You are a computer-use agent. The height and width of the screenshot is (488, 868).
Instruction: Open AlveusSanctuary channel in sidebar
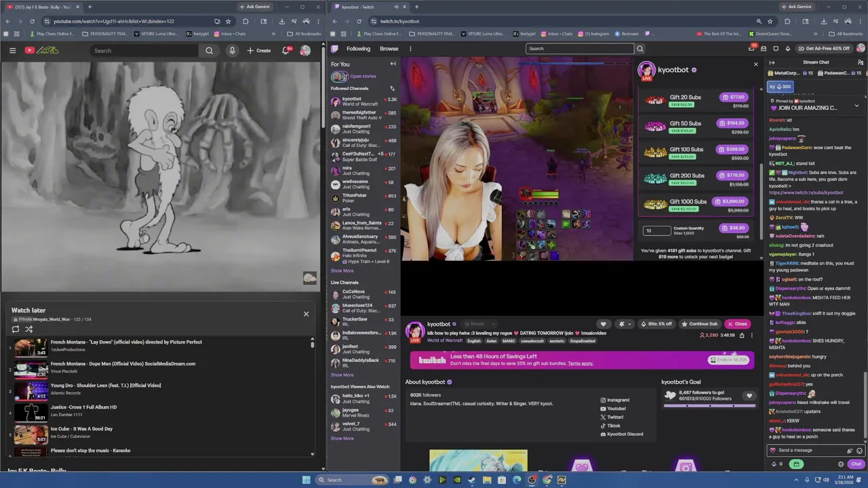(x=364, y=239)
